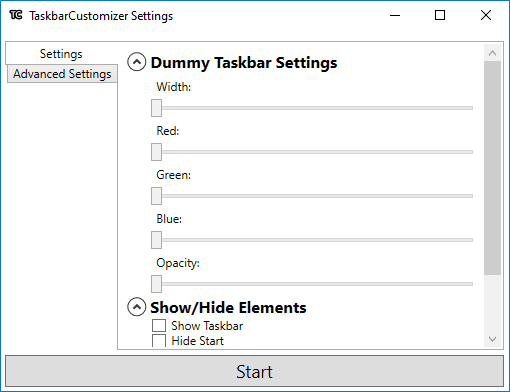
Task: Collapse the Dummy Taskbar Settings section
Action: 137,62
